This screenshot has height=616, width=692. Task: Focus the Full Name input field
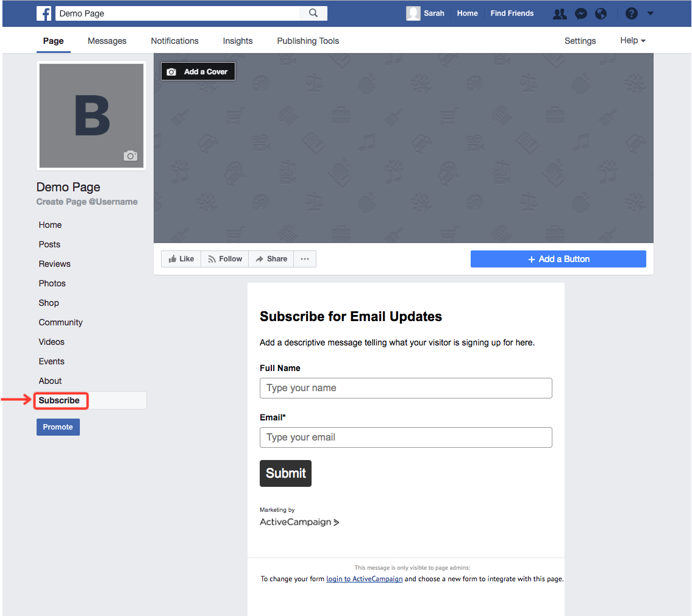(405, 388)
